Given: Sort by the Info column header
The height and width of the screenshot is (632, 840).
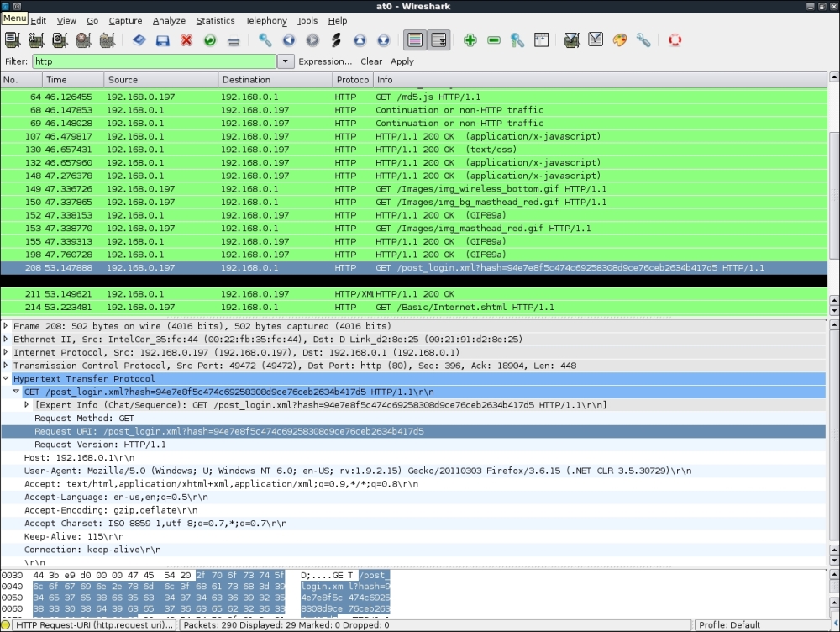Looking at the screenshot, I should (600, 80).
